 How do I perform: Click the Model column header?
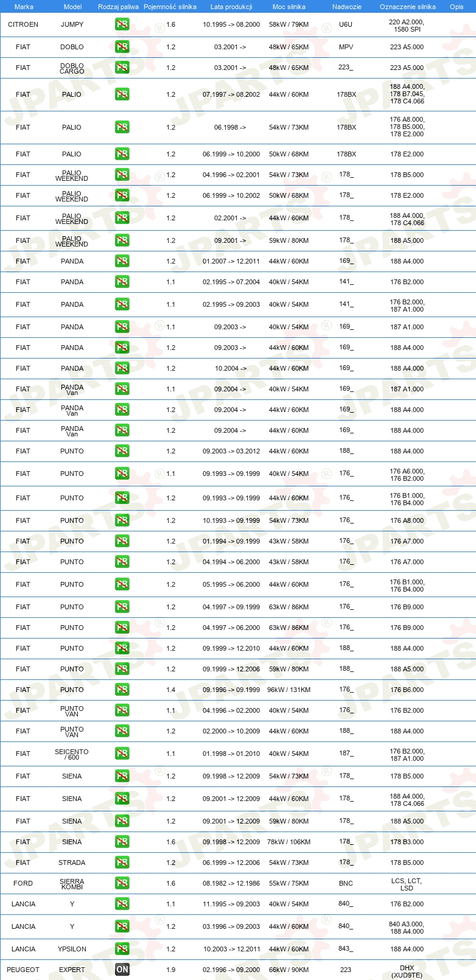(x=72, y=7)
